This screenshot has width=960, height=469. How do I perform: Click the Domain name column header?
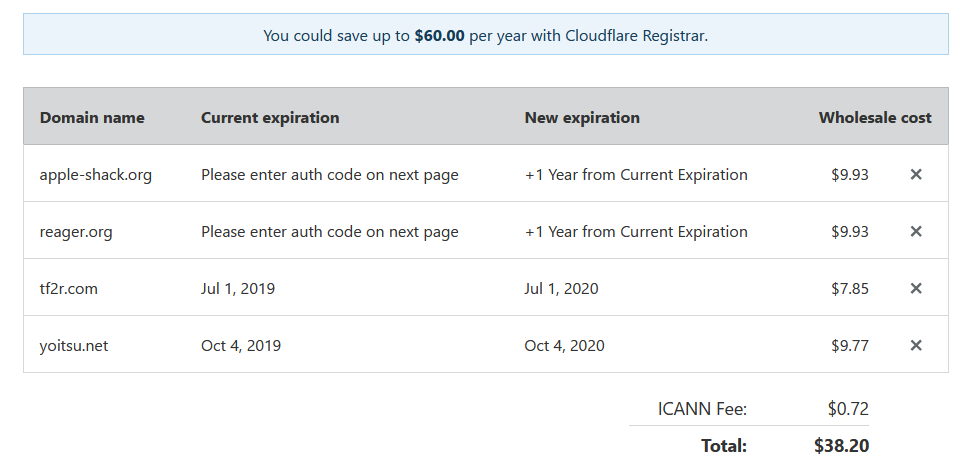click(92, 118)
